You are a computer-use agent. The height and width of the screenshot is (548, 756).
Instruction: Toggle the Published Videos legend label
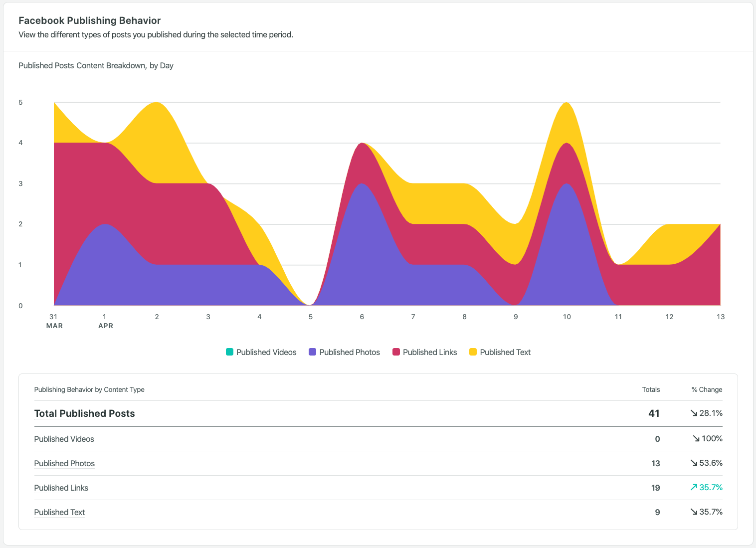[x=266, y=352]
